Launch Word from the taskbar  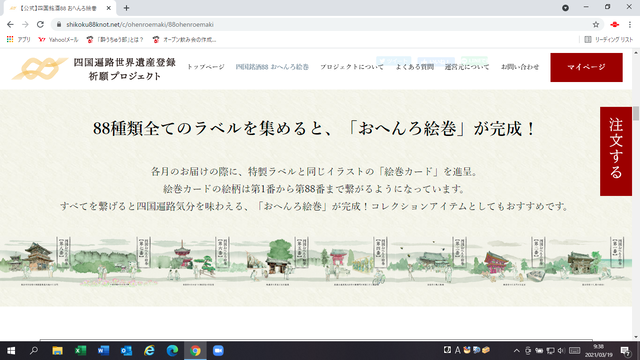pyautogui.click(x=103, y=351)
